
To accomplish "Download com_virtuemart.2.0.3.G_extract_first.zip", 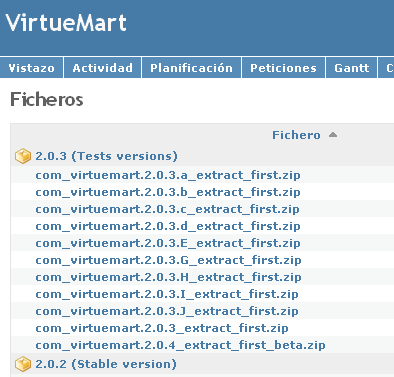I will 168,260.
